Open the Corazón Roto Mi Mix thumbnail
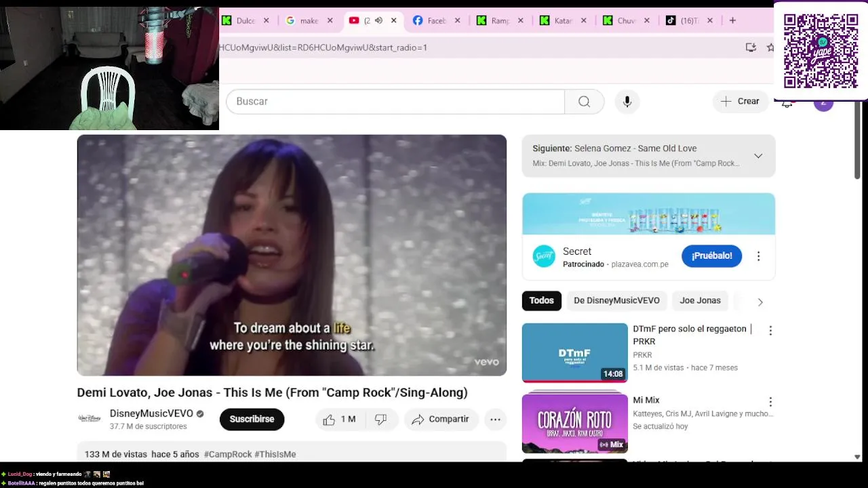The image size is (868, 488). [575, 424]
